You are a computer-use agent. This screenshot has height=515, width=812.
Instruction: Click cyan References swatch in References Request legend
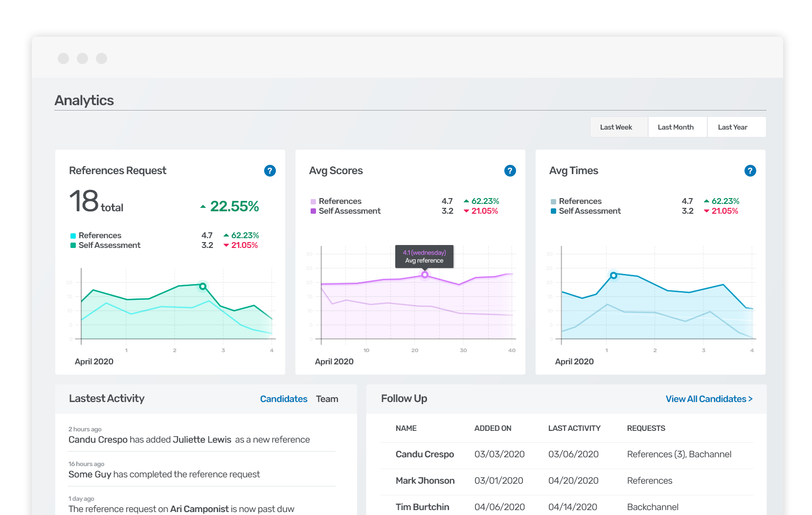(73, 236)
